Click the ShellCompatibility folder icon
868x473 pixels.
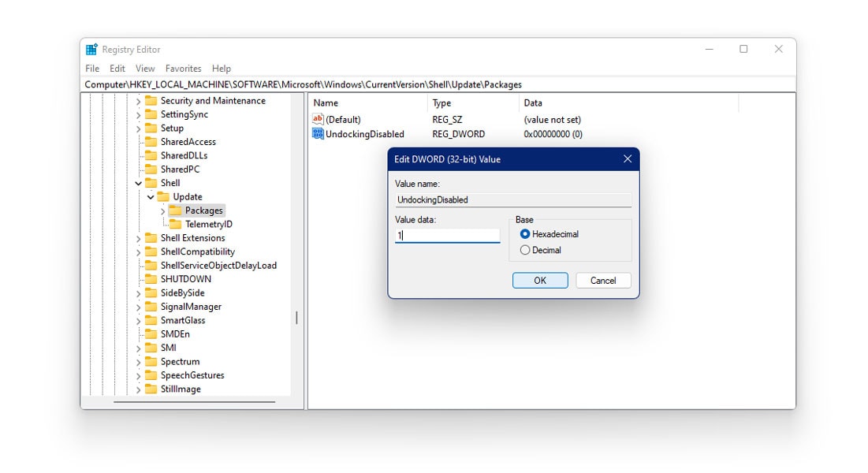click(151, 251)
